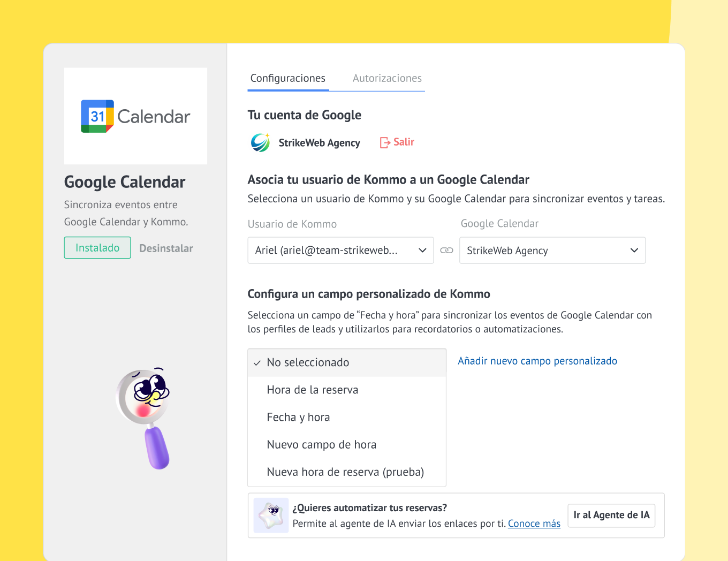Select the checked No seleccionado option
Image resolution: width=728 pixels, height=561 pixels.
tap(308, 362)
